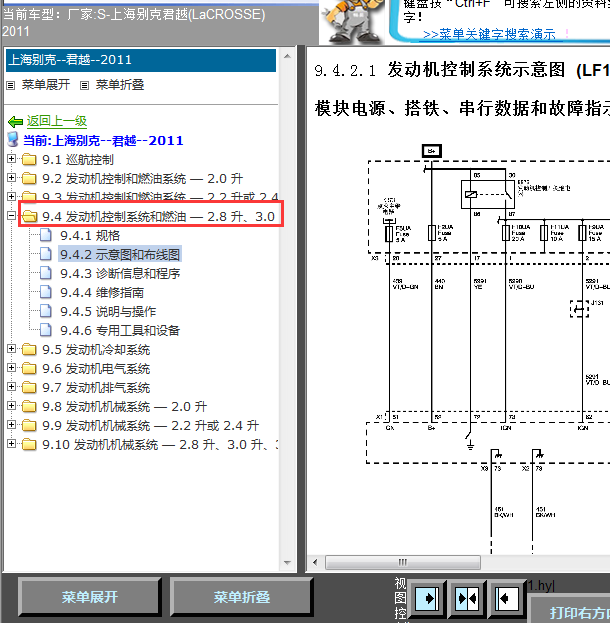Click the green back arrow icon
This screenshot has width=610, height=623.
point(15,122)
